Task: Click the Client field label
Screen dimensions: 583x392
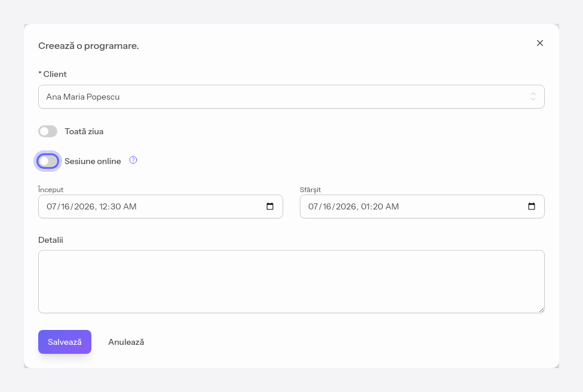Action: [x=53, y=74]
